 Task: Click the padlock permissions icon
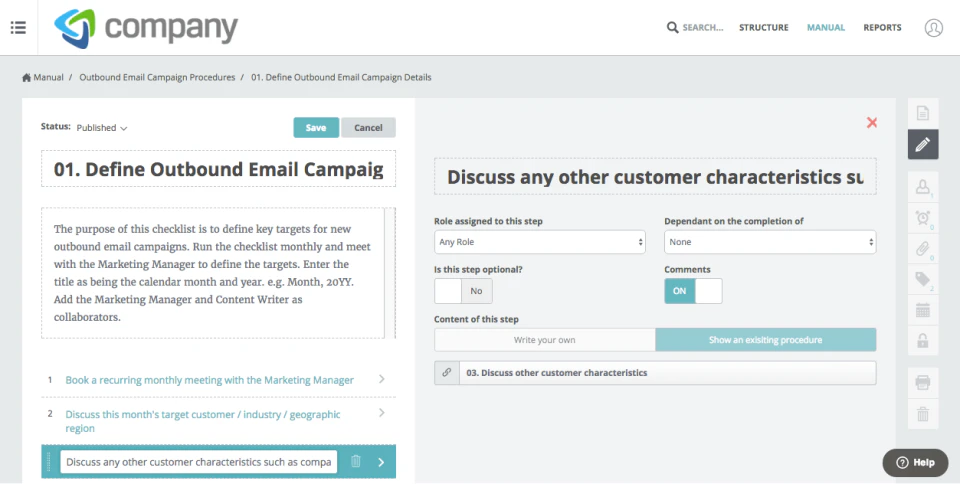coord(923,341)
